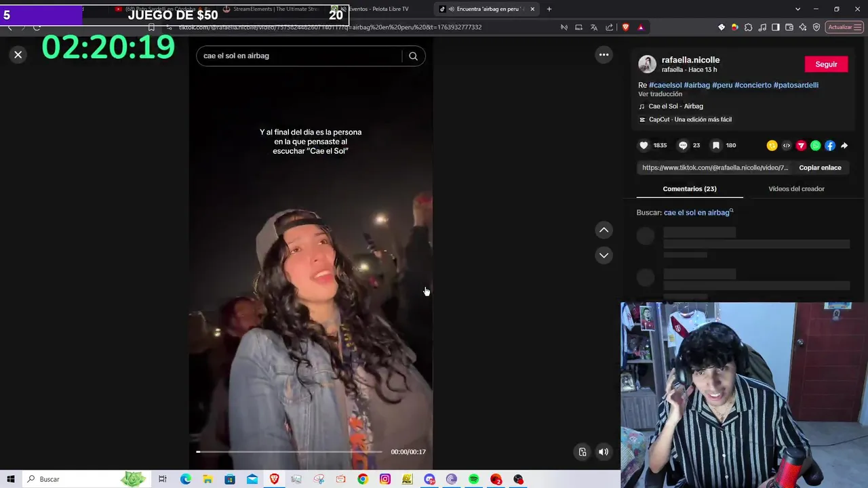Repost the video with the yellow repost icon
Viewport: 868px width, 488px height.
[772, 146]
